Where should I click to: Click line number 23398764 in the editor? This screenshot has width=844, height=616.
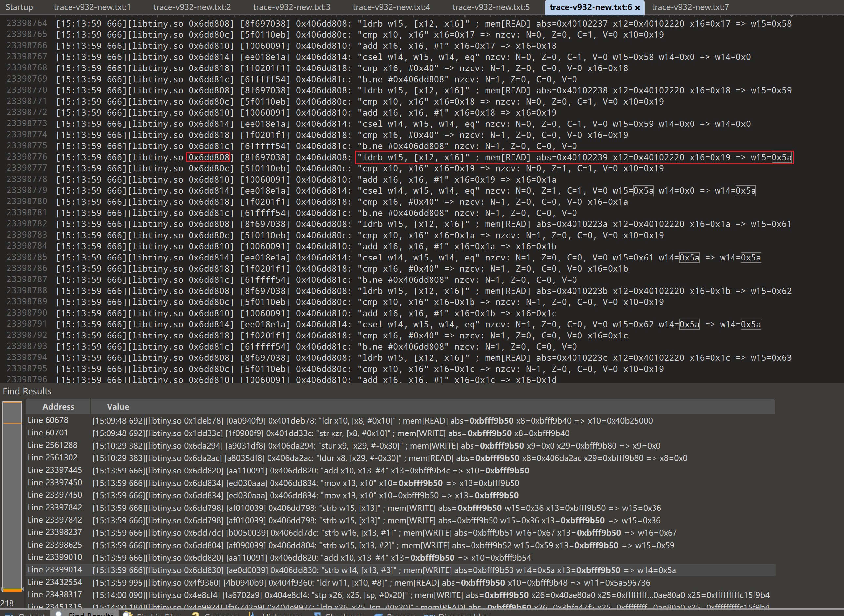[27, 23]
